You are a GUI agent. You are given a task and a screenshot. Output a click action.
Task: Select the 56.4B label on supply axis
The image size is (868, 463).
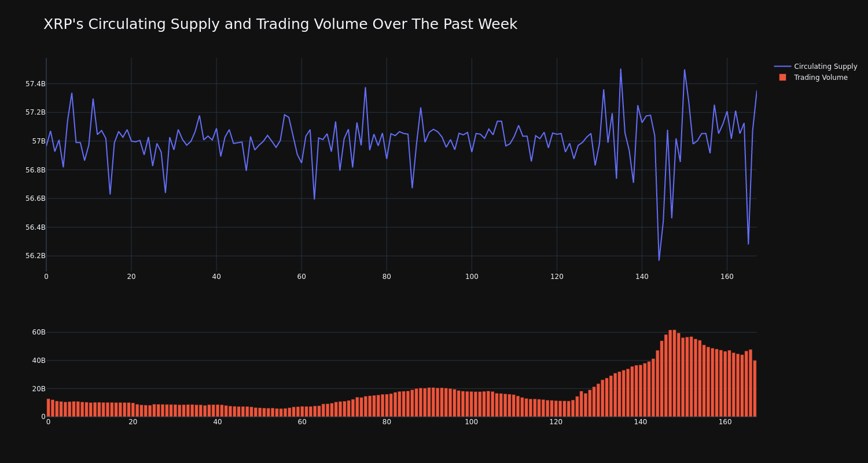tap(35, 227)
